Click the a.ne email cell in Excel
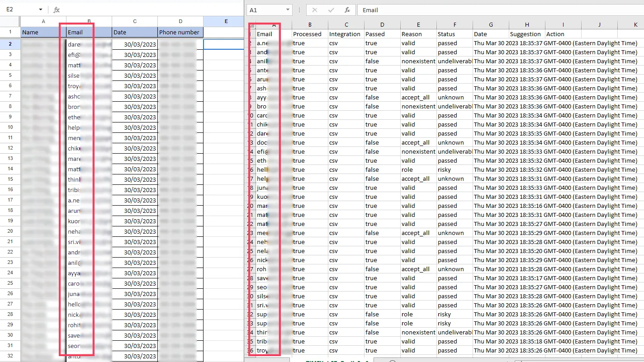The width and height of the screenshot is (644, 362). click(274, 43)
